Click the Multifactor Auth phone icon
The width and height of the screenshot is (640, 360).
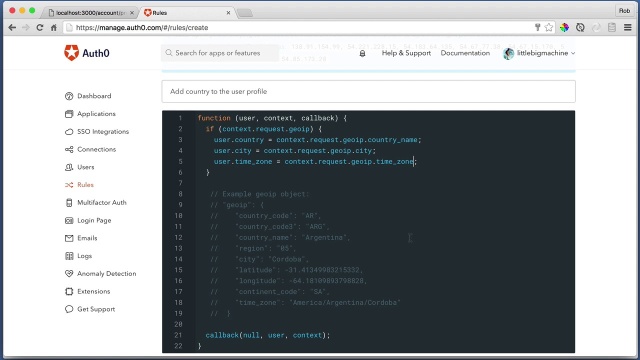[69, 203]
